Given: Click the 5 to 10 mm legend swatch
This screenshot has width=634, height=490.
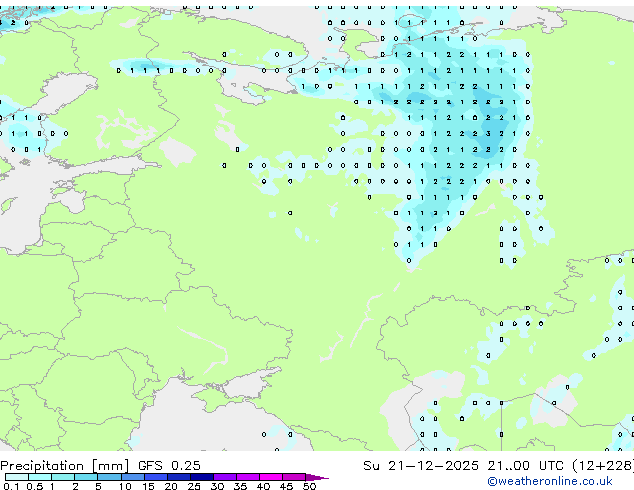Looking at the screenshot, I should coord(110,477).
